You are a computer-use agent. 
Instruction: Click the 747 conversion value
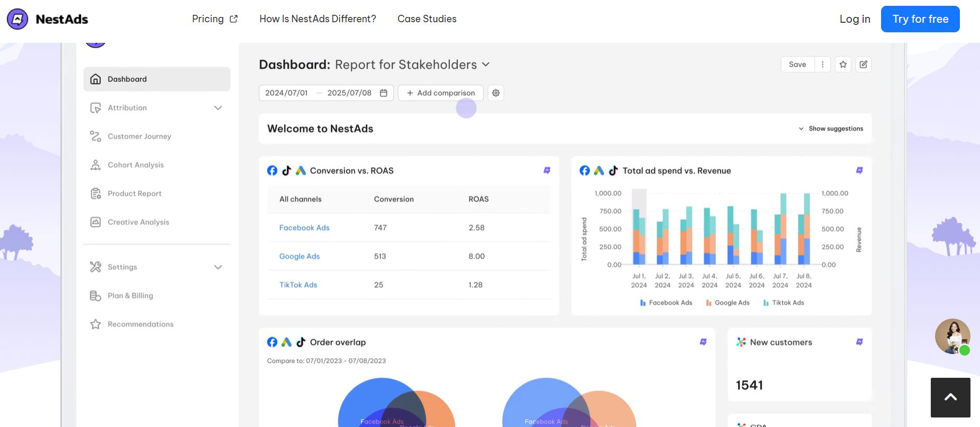(380, 228)
